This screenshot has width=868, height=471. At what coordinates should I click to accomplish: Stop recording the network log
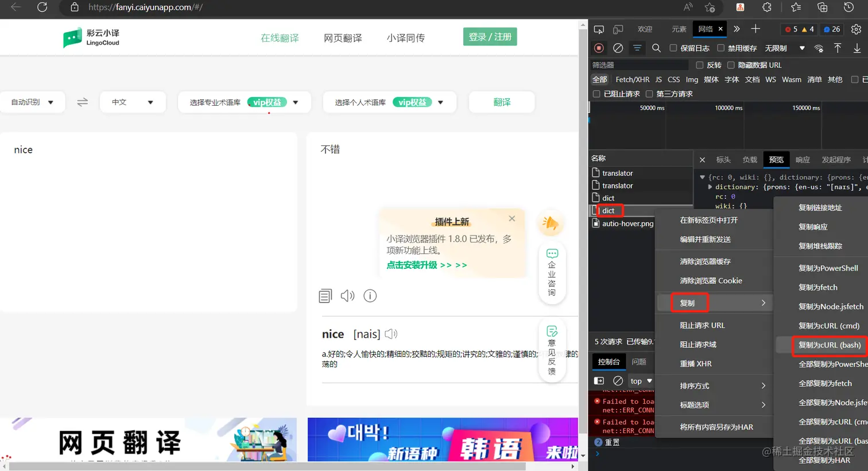[x=599, y=48]
